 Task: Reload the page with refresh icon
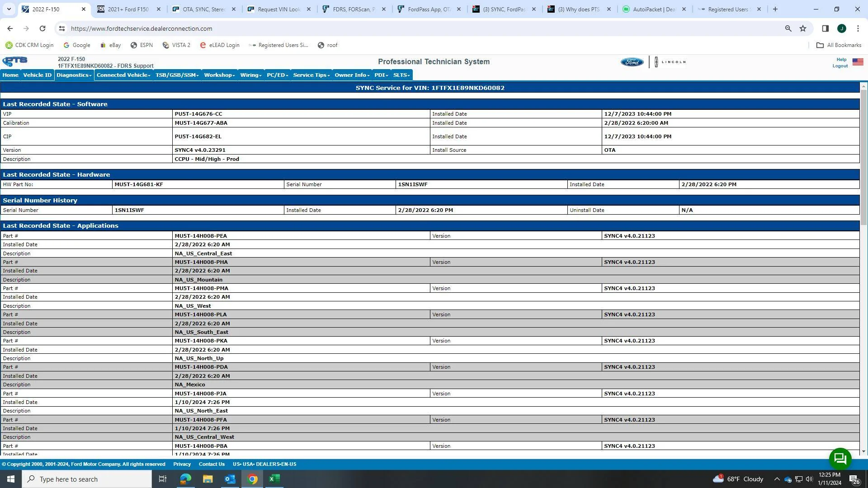42,28
